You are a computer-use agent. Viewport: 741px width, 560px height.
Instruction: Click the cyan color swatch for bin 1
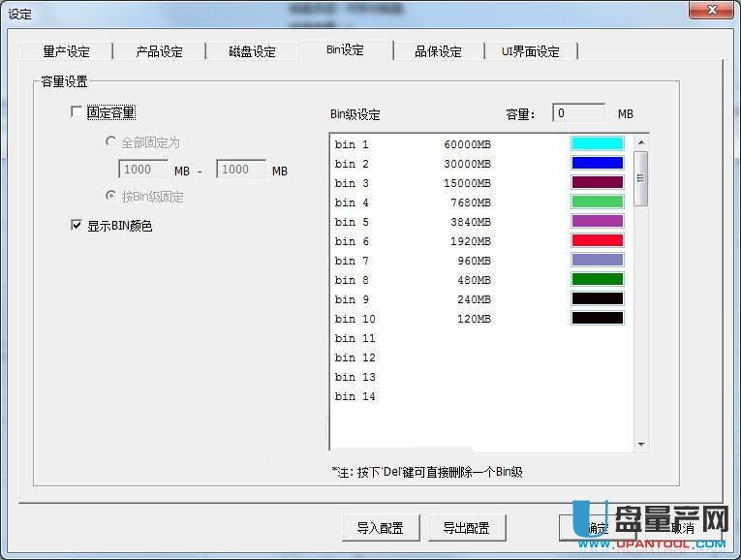(597, 143)
